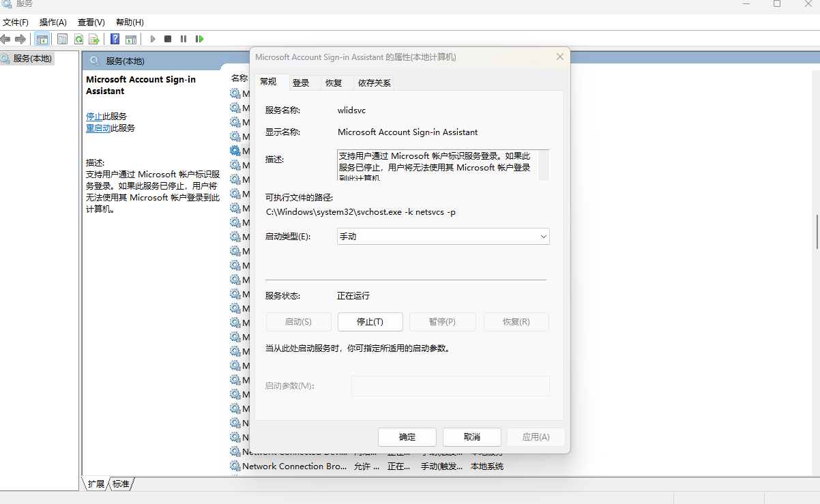Click the Restart Service icon in toolbar

click(199, 39)
